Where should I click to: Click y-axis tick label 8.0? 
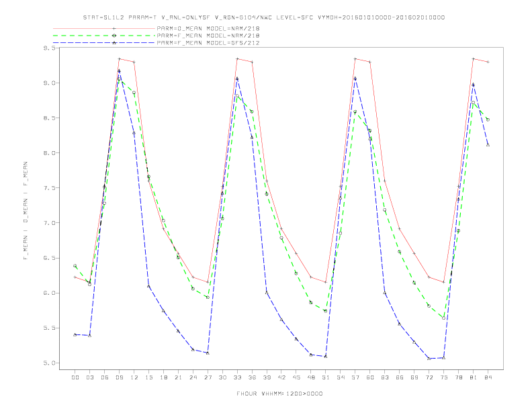click(48, 153)
